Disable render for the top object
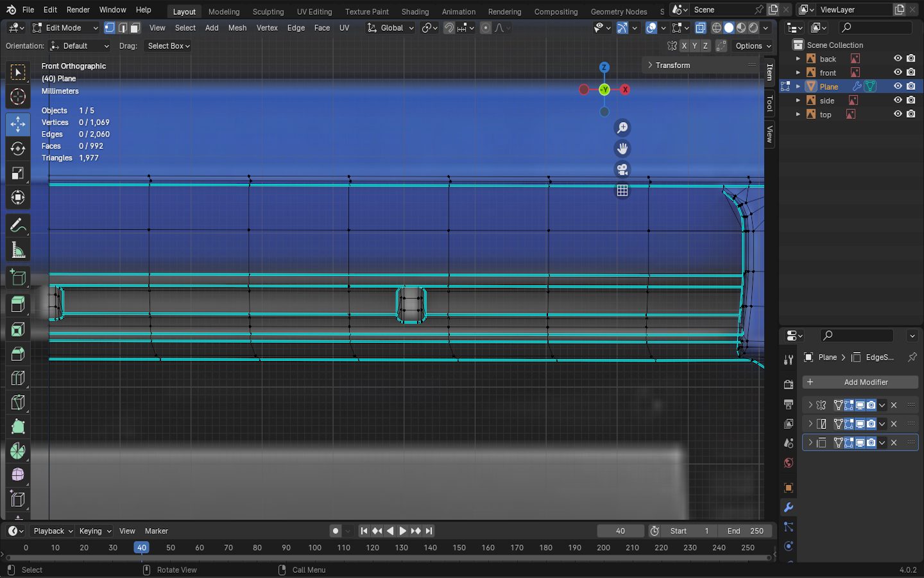Image resolution: width=924 pixels, height=578 pixels. (x=911, y=114)
